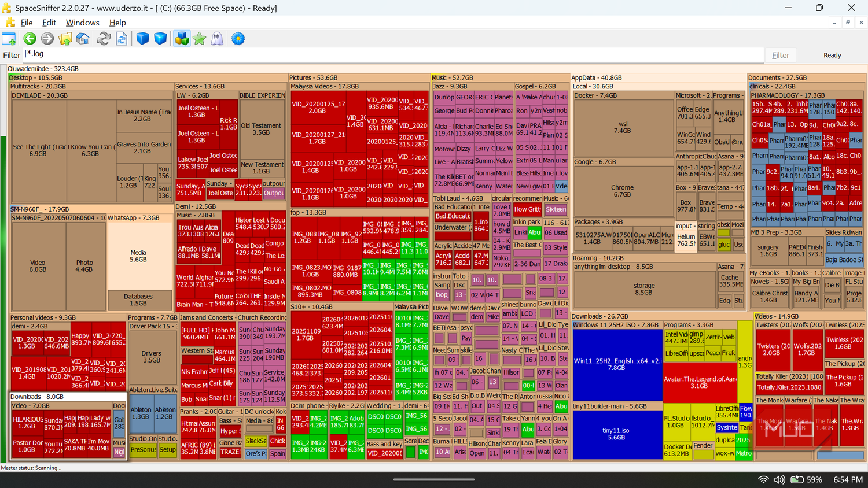This screenshot has width=868, height=488.
Task: Select the Multitracks - 20.3GB folder header
Action: (91, 87)
